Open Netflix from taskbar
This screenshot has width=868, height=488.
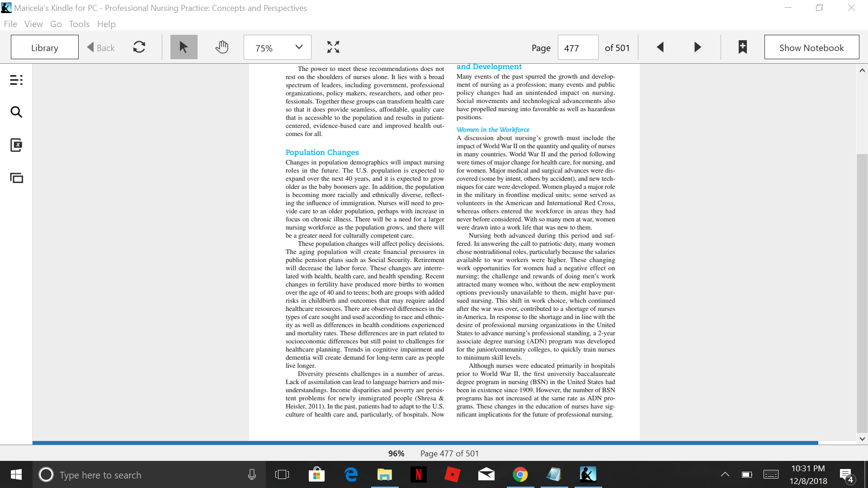pos(419,474)
